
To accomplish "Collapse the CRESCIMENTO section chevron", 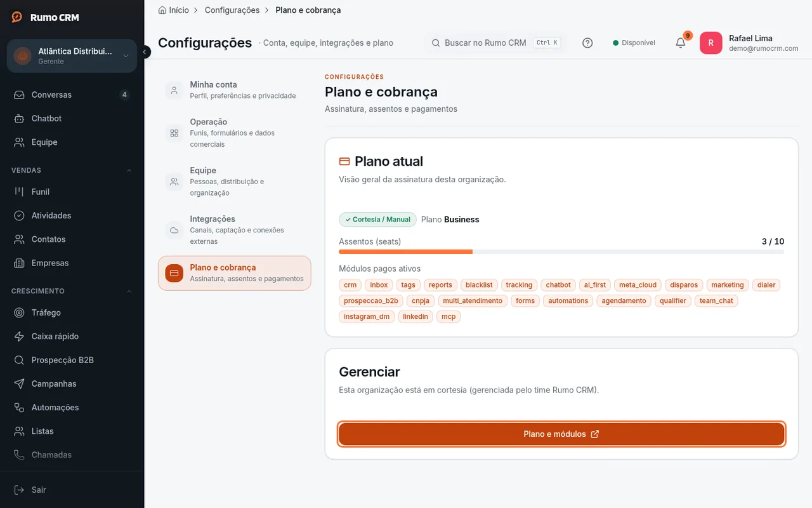I will tap(129, 291).
